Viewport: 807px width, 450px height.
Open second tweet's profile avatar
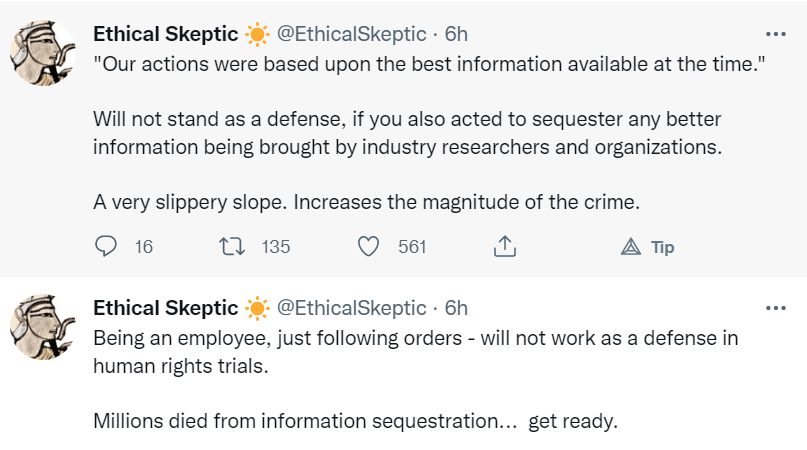click(44, 326)
